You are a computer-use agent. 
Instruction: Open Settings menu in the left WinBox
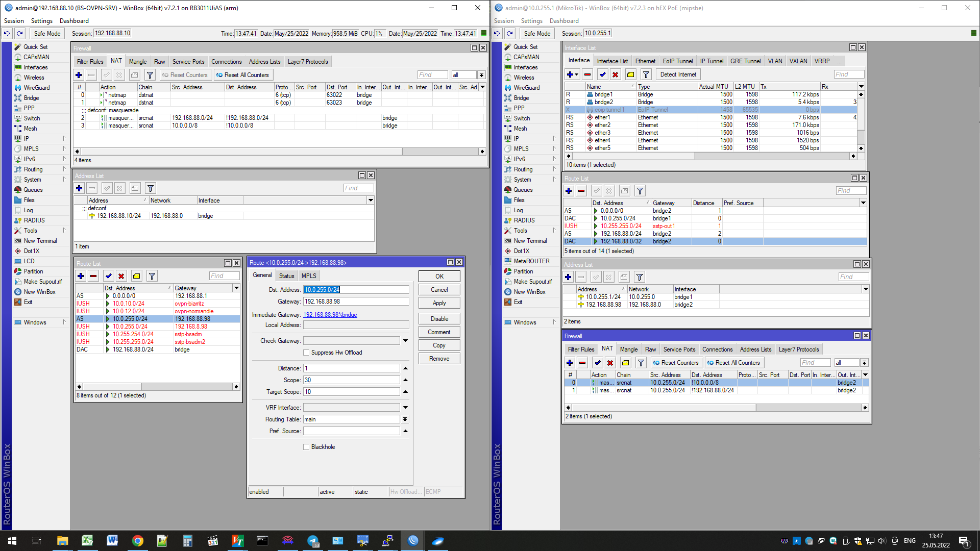(x=42, y=21)
